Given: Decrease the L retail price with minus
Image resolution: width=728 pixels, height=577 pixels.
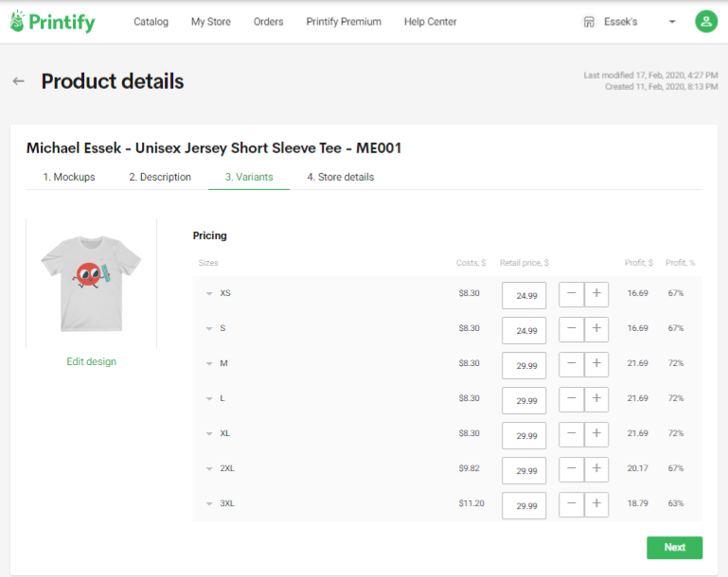Looking at the screenshot, I should click(571, 399).
